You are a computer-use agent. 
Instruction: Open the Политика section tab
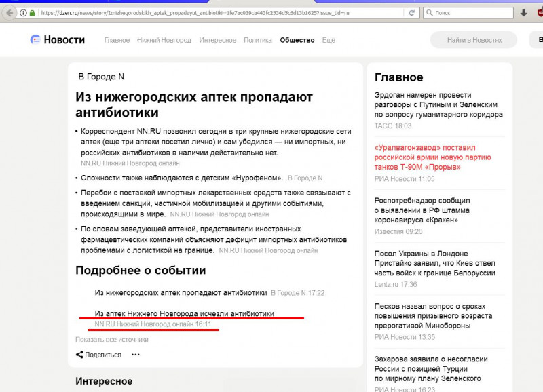coord(258,40)
